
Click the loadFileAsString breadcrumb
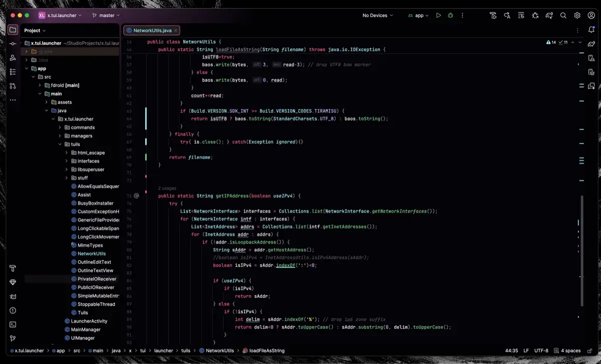[x=263, y=350]
